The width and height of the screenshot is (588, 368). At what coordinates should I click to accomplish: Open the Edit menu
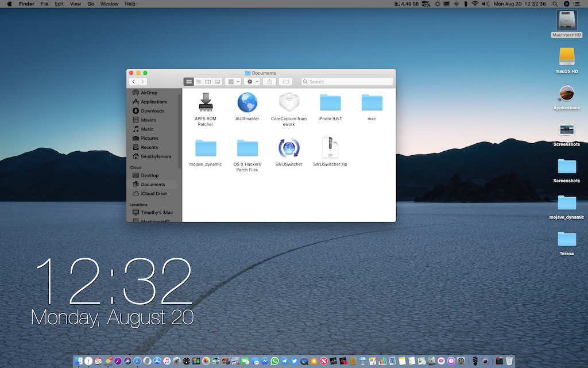59,4
